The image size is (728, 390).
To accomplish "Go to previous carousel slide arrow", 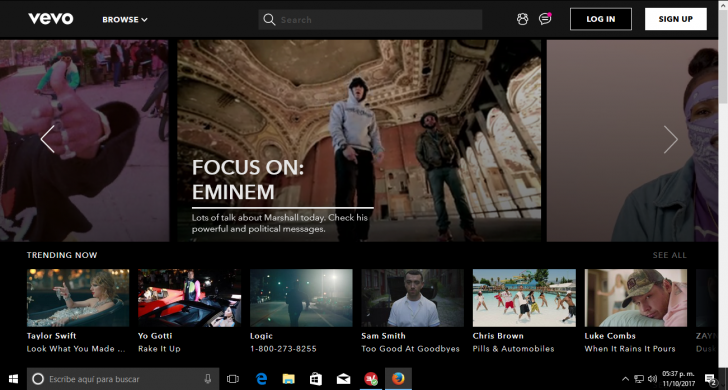I will pyautogui.click(x=48, y=139).
